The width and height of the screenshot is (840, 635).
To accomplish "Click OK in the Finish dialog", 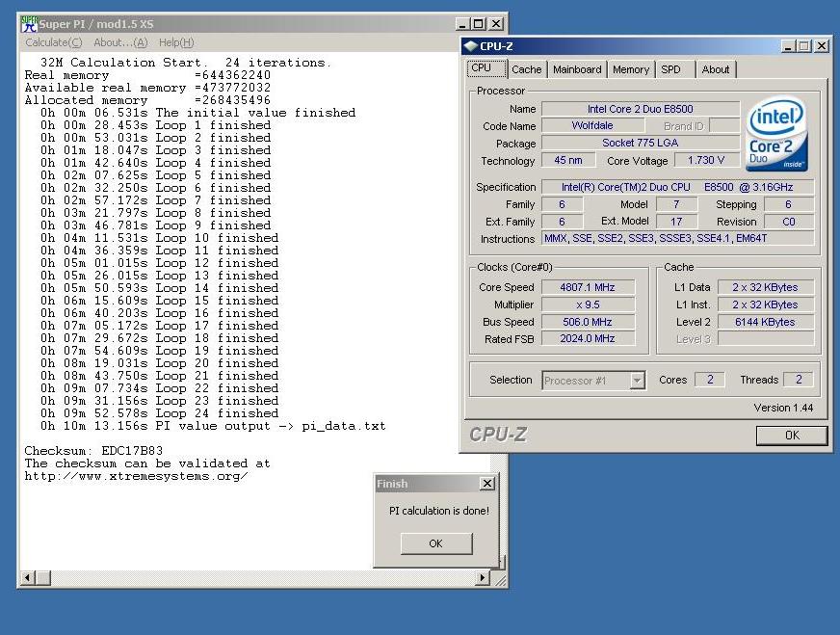I will tap(436, 543).
